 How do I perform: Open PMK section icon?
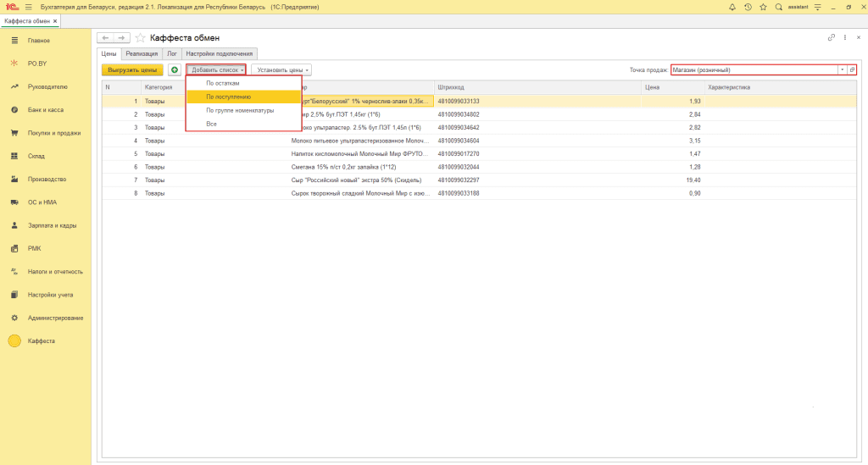coord(14,249)
